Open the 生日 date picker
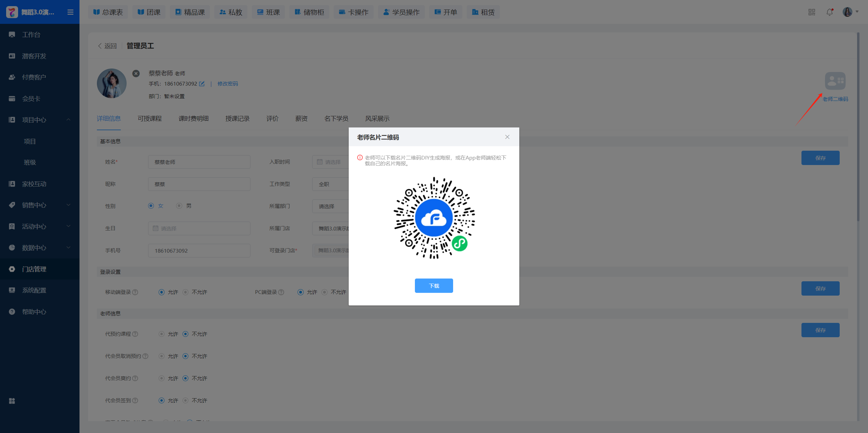Screen dimensions: 868x433 (x=199, y=228)
